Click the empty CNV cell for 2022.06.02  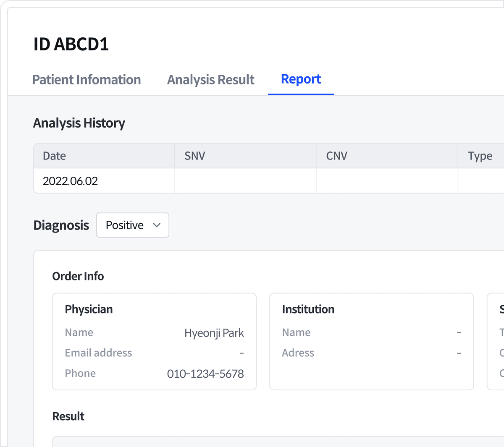(x=387, y=181)
